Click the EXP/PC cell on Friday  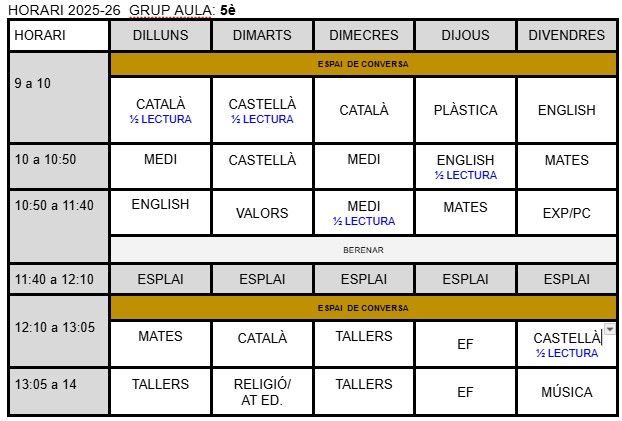pos(566,213)
